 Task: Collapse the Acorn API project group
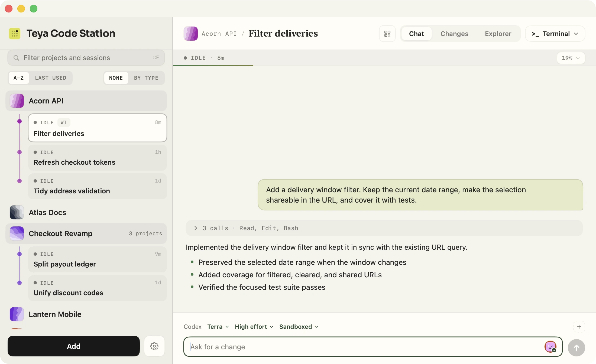(x=86, y=101)
